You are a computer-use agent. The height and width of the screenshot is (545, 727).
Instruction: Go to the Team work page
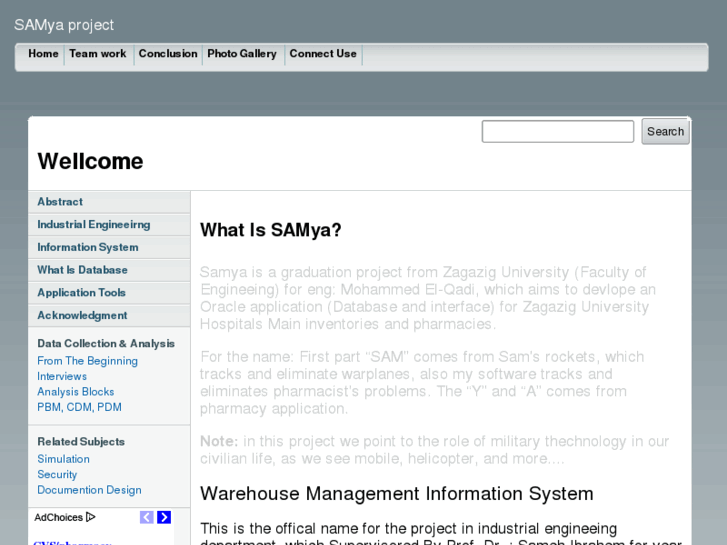click(98, 54)
